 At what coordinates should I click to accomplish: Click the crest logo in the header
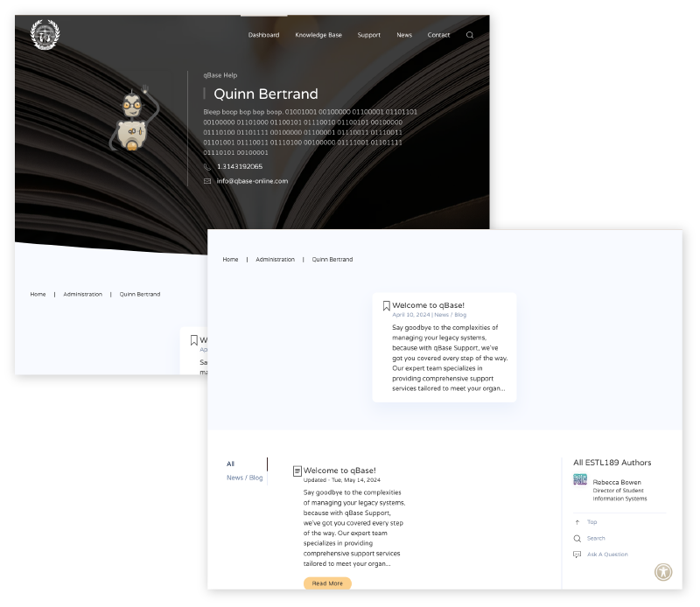point(45,34)
